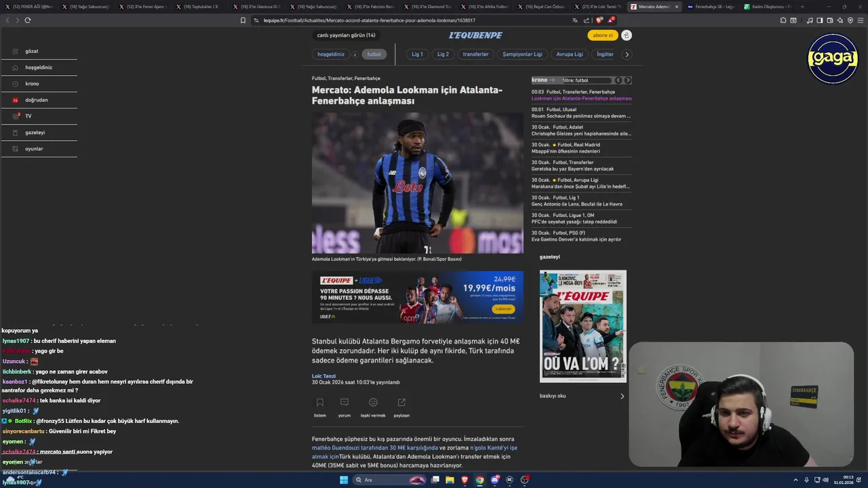The height and width of the screenshot is (488, 868).
Task: Open hoşgeldiniz in the left sidebar
Action: (x=39, y=68)
